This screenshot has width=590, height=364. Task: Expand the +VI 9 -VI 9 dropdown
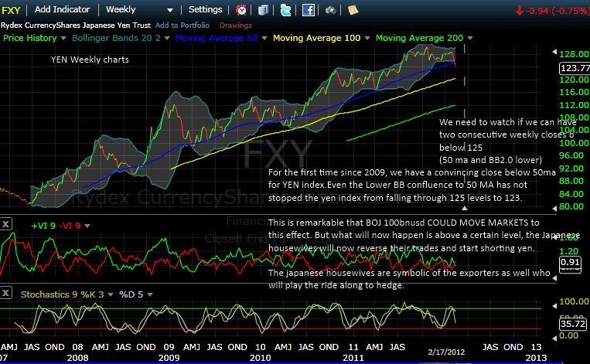click(87, 226)
